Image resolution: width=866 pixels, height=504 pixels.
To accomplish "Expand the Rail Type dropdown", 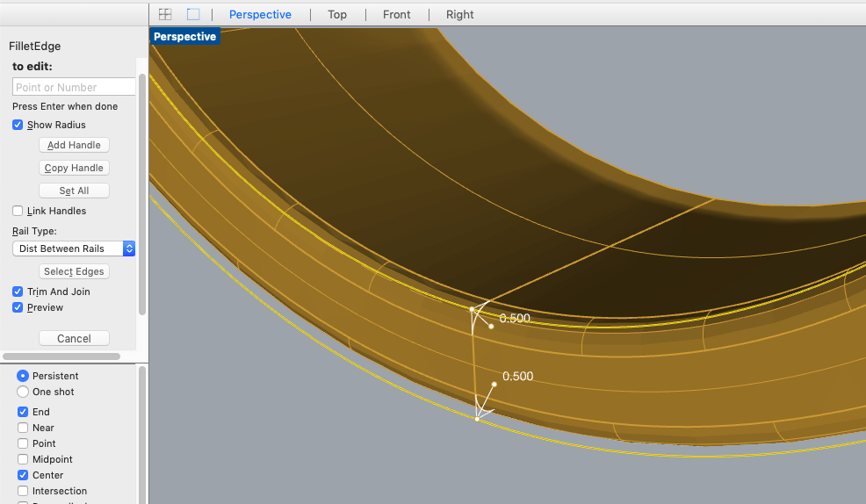I will [x=129, y=248].
